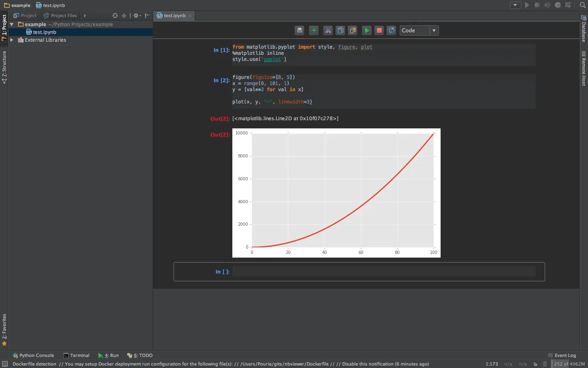Click the 1:173 cursor position indicator
Screen dimensions: 588x368
coord(492,364)
